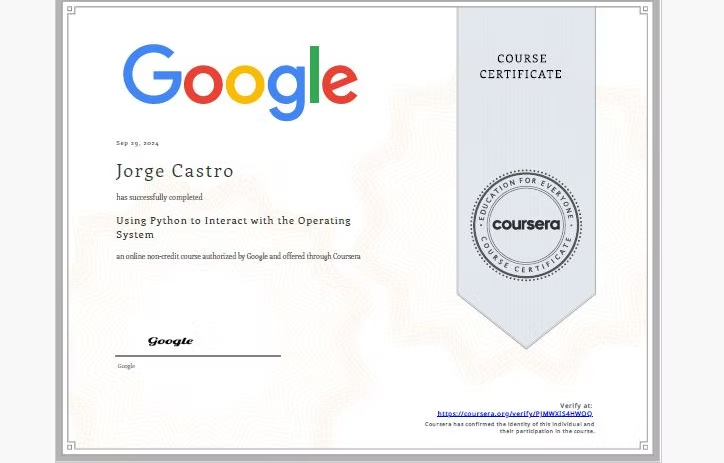Open the coursera.org verify link

(x=515, y=413)
